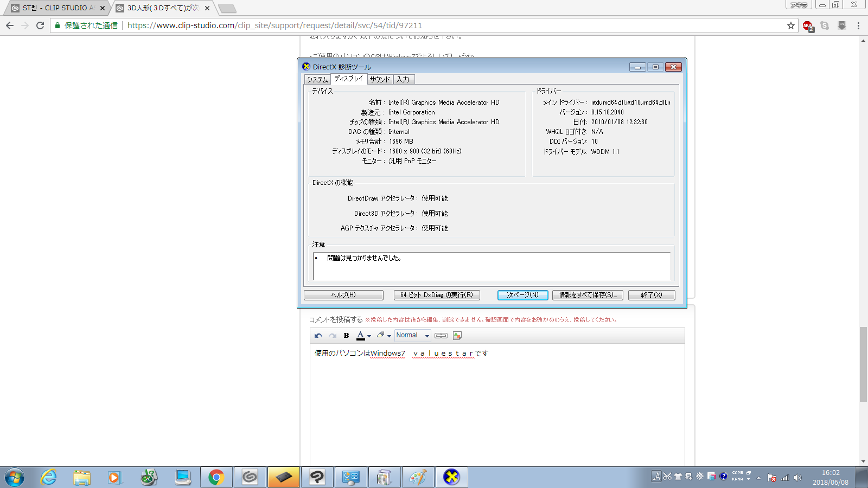Select the ディスプレイ tab
This screenshot has width=868, height=488.
[349, 79]
